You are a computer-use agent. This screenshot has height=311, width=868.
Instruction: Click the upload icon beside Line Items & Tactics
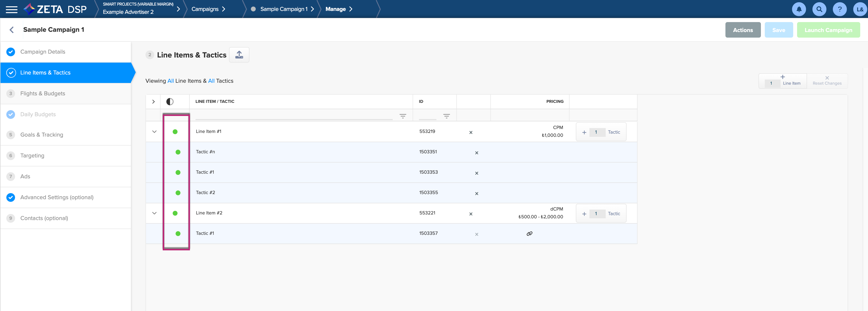pos(239,55)
